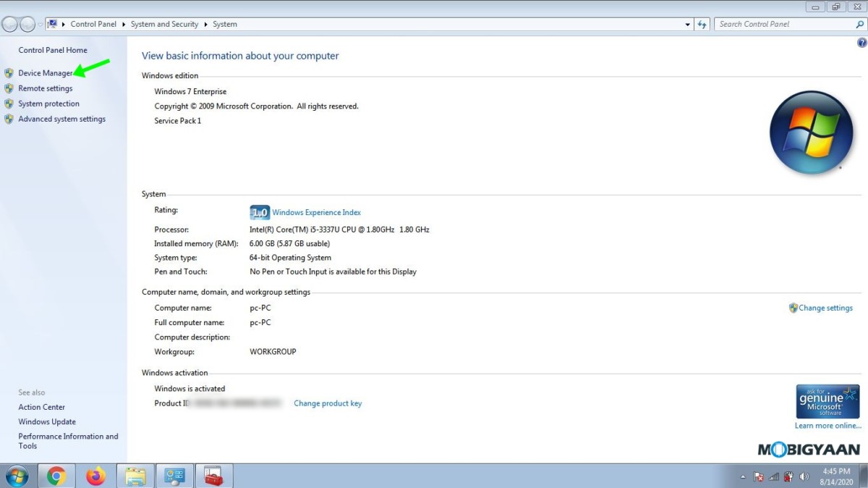868x488 pixels.
Task: Click the search magnifier icon
Action: coord(860,24)
